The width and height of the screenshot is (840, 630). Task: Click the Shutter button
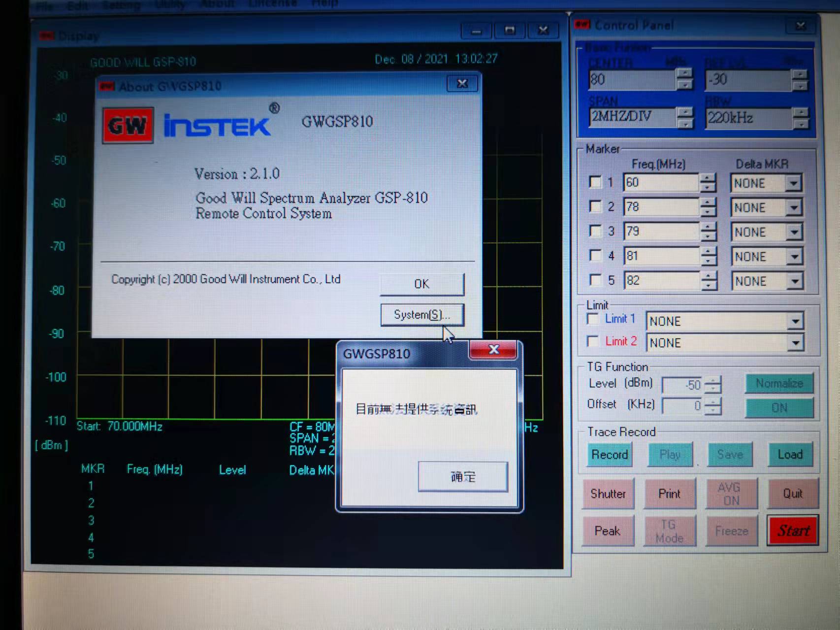tap(608, 494)
